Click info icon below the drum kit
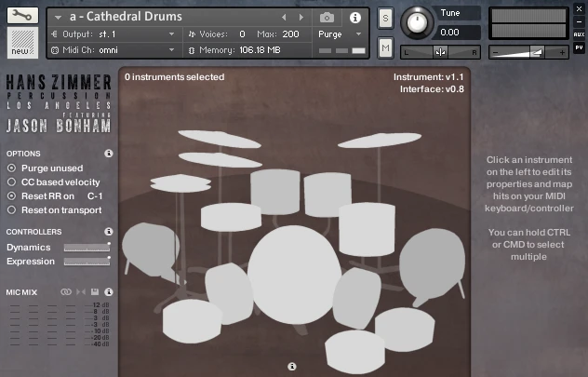The width and height of the screenshot is (588, 377). click(x=292, y=367)
